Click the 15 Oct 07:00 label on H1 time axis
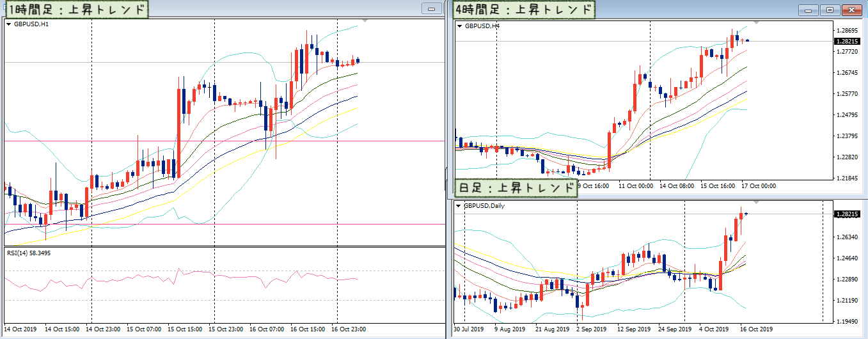Viewport: 868px width, 339px height. tap(144, 329)
